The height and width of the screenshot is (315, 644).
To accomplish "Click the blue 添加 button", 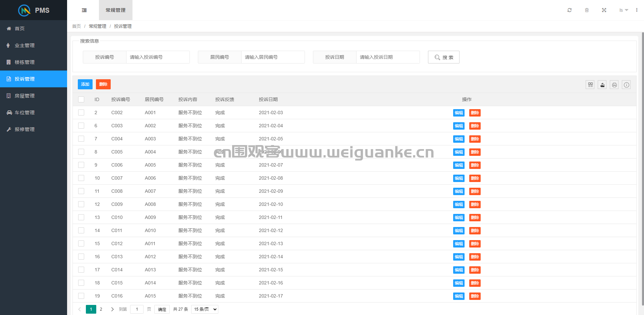I will 85,84.
